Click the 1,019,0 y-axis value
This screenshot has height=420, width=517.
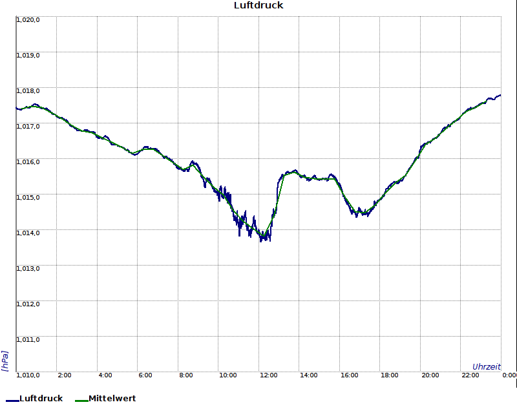click(28, 56)
